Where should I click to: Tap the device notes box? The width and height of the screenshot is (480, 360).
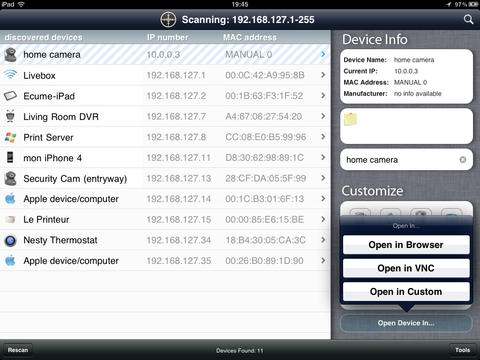[x=406, y=126]
